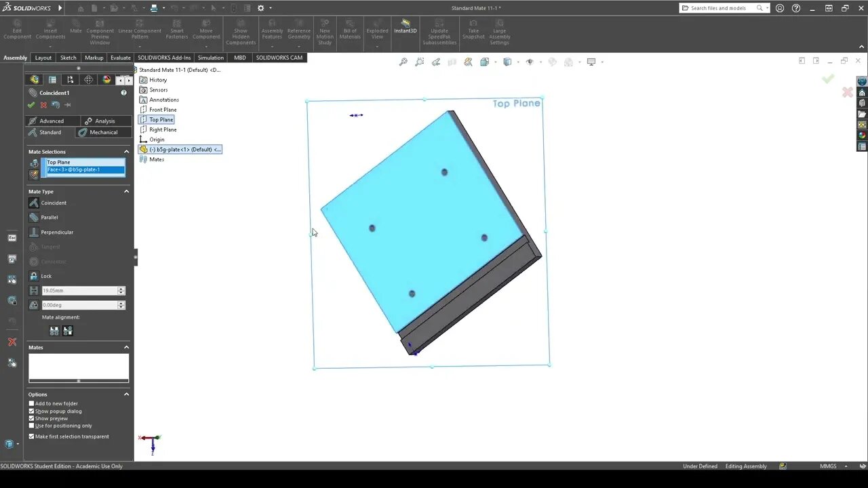Open the Mechanical mates tab
868x488 pixels.
point(103,132)
